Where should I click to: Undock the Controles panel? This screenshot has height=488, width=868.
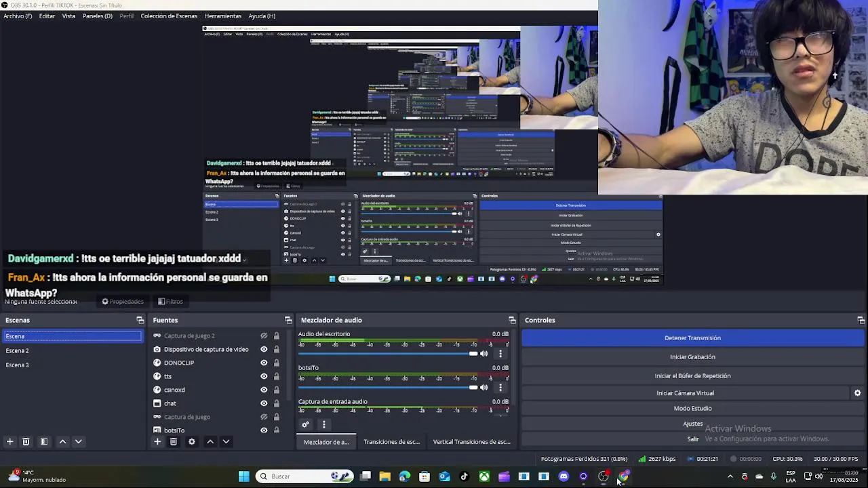pyautogui.click(x=861, y=320)
